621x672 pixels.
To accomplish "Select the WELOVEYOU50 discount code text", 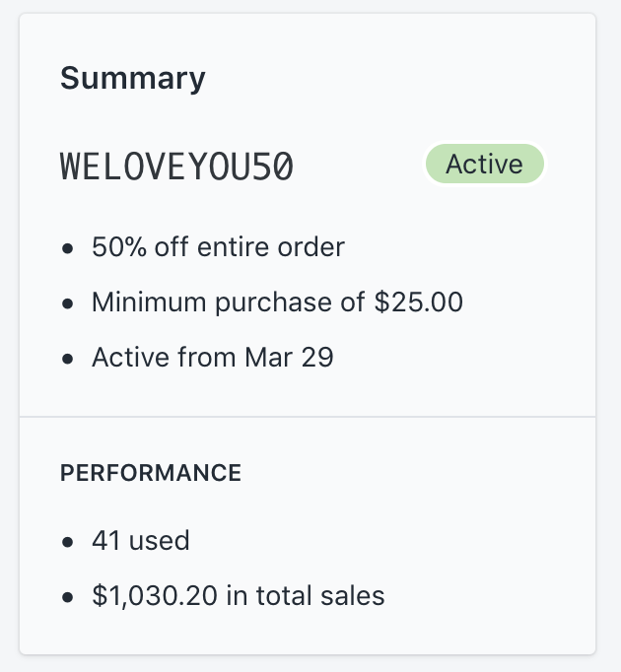I will [177, 167].
